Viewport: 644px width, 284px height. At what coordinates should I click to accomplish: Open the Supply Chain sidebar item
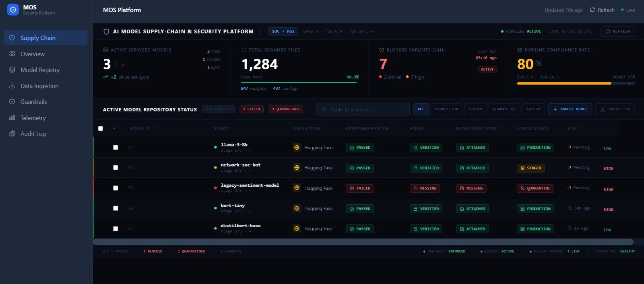coord(45,37)
